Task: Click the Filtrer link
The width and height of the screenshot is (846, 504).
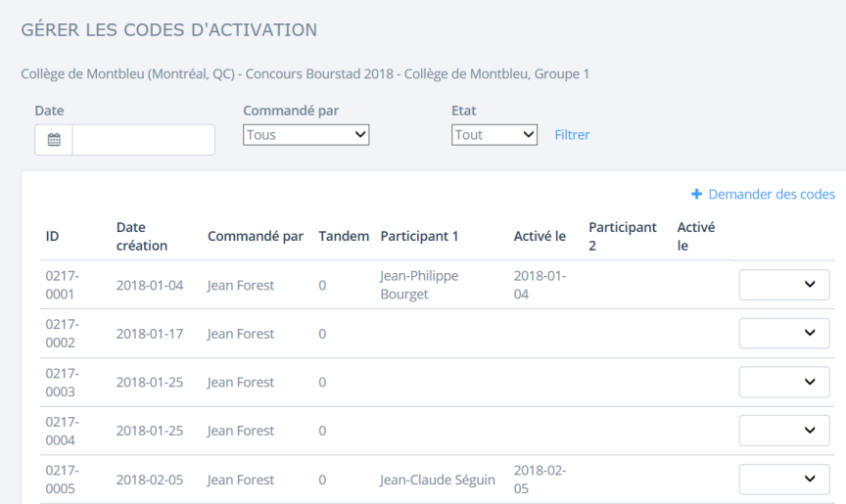Action: pos(572,135)
